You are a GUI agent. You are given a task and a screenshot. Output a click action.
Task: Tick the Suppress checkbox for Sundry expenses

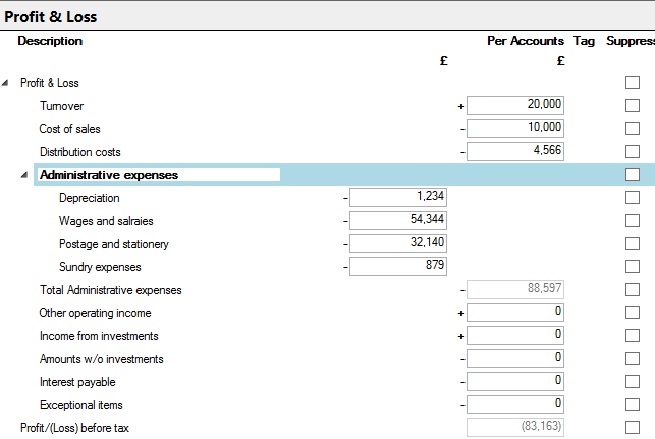point(632,266)
